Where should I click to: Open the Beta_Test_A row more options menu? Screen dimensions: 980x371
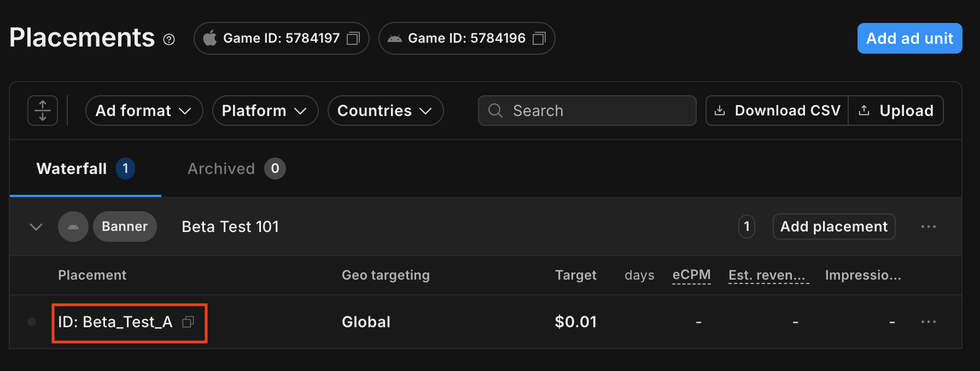pos(928,322)
